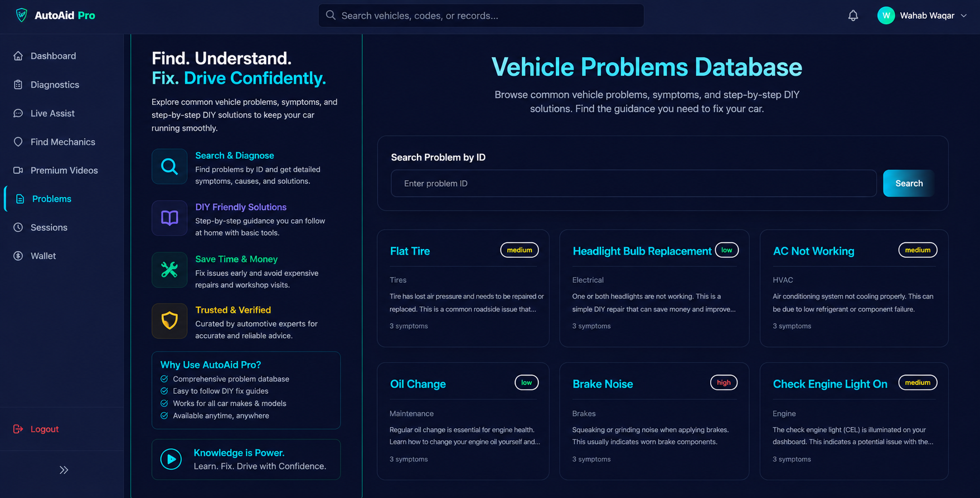The image size is (980, 498).
Task: Click Easy to follow DIY fix guides
Action: coord(220,391)
